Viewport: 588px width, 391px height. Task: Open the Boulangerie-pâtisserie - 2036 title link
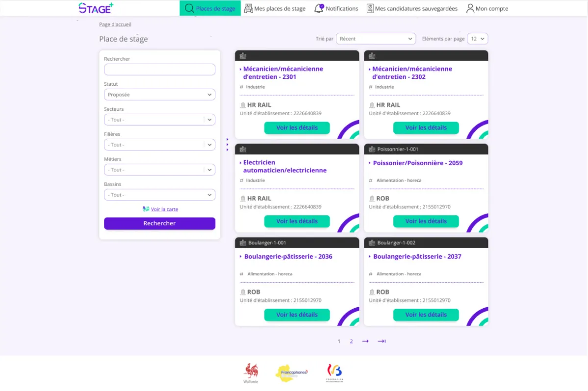pos(288,257)
